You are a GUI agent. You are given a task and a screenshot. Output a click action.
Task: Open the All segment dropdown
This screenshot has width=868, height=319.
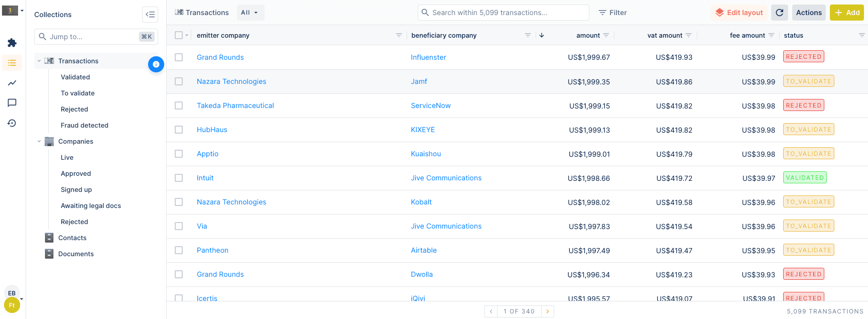250,13
